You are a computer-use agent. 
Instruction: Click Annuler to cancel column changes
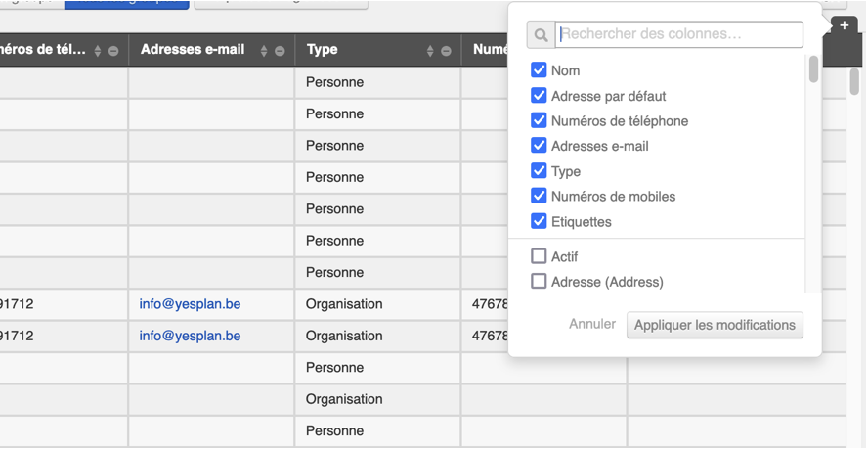tap(592, 324)
